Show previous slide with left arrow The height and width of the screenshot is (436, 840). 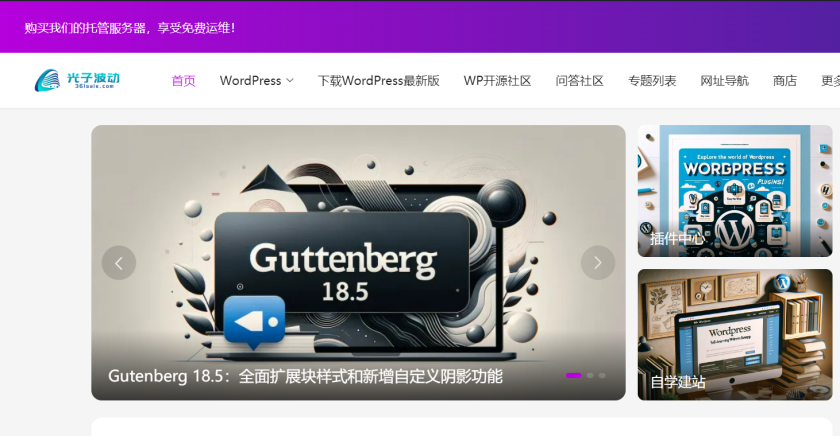click(x=119, y=262)
